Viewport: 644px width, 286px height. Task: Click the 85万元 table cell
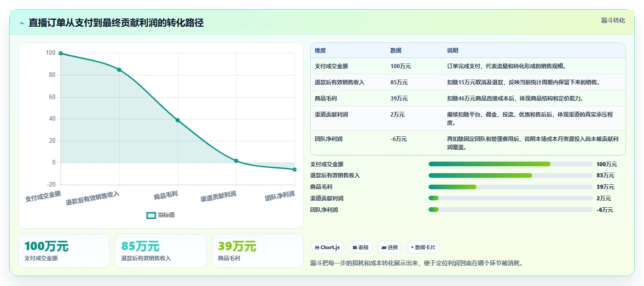click(399, 82)
